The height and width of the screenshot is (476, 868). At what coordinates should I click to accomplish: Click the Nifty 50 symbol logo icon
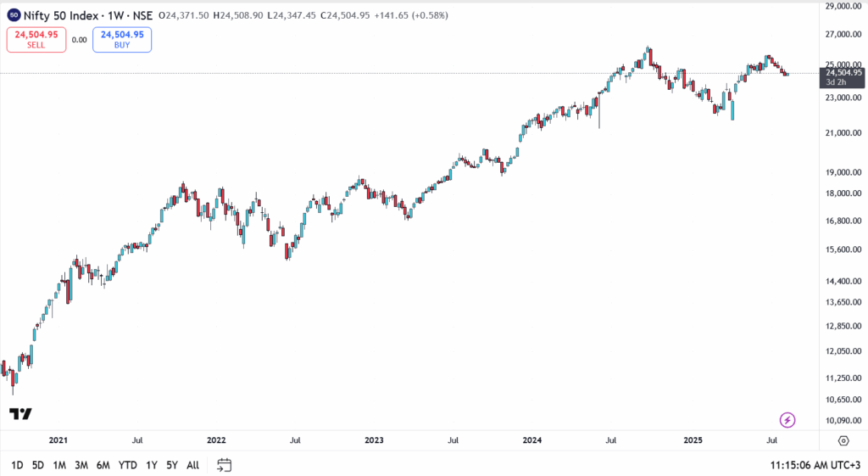[14, 14]
